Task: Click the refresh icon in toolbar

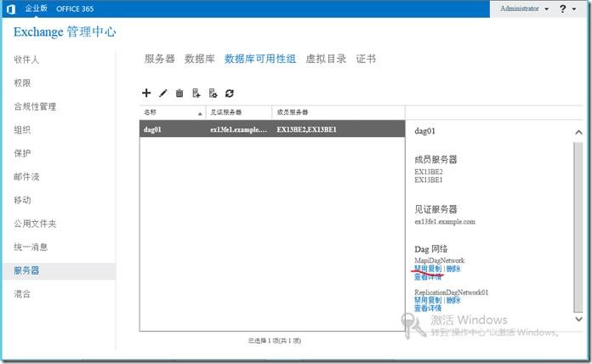Action: [230, 93]
